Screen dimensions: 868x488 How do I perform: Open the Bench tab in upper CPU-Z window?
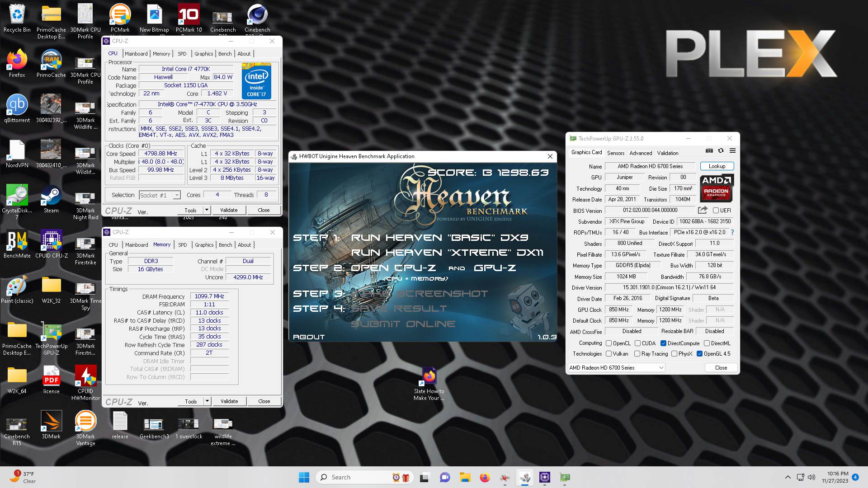tap(225, 54)
